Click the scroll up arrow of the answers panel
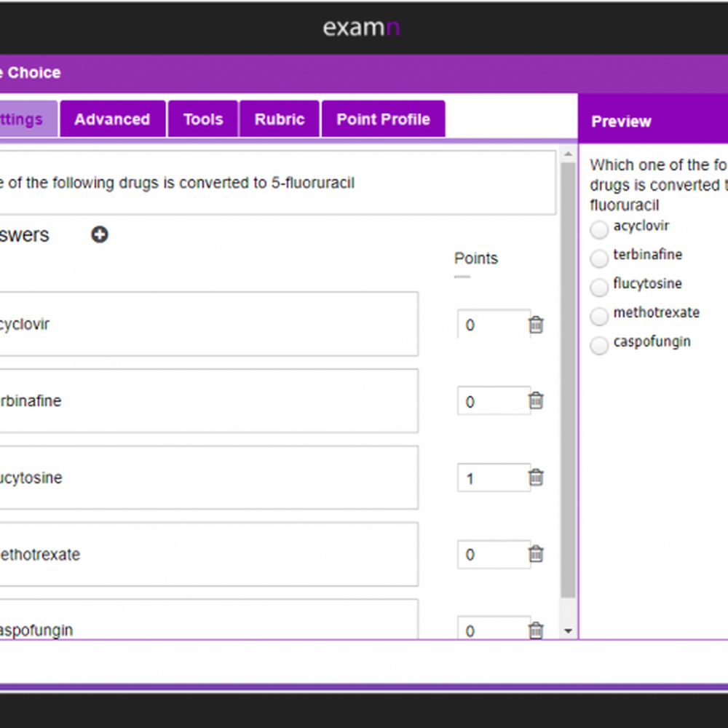 [568, 154]
